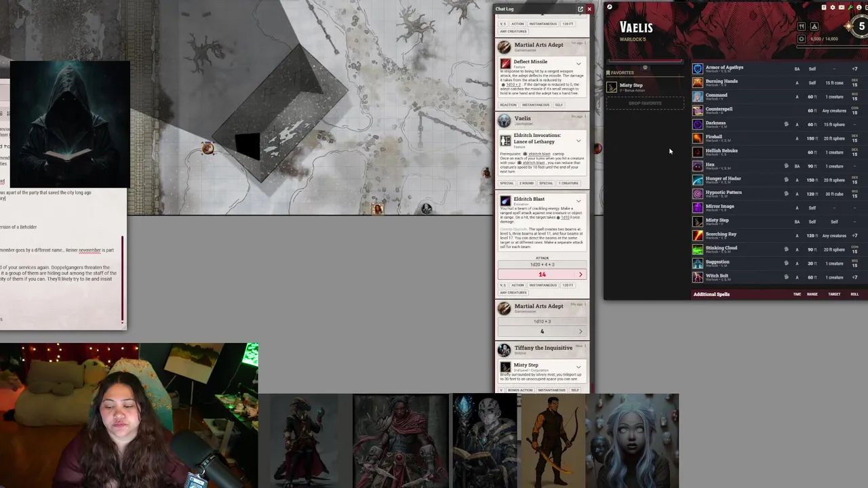Select the white-haired character portrait
The width and height of the screenshot is (868, 488).
point(632,441)
